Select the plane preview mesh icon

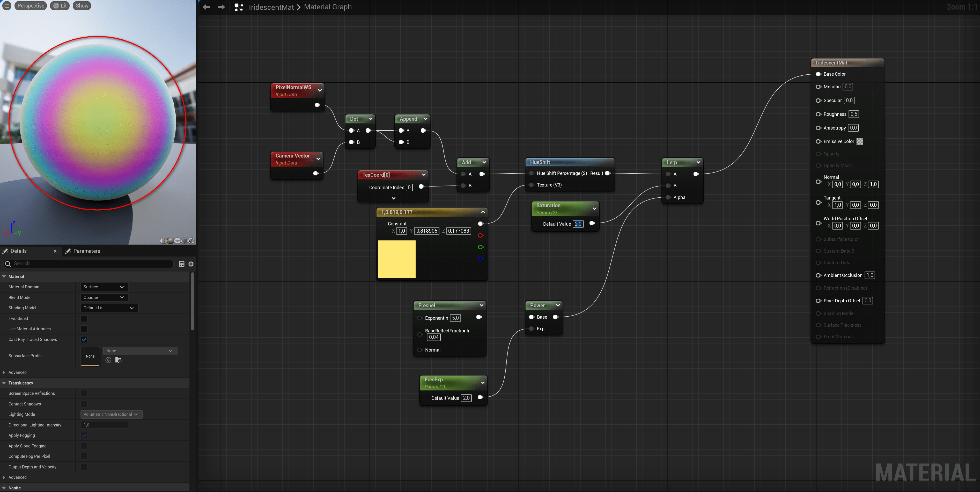(x=178, y=241)
